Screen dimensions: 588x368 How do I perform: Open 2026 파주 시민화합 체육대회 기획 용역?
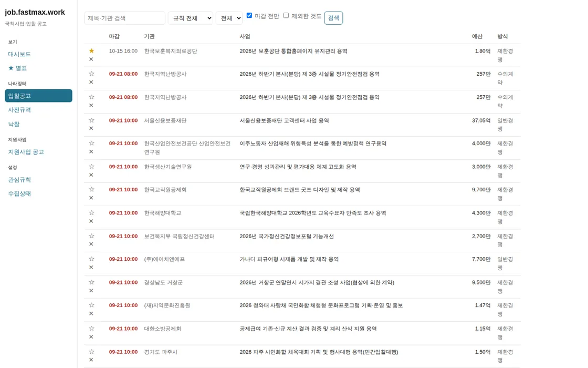point(319,352)
